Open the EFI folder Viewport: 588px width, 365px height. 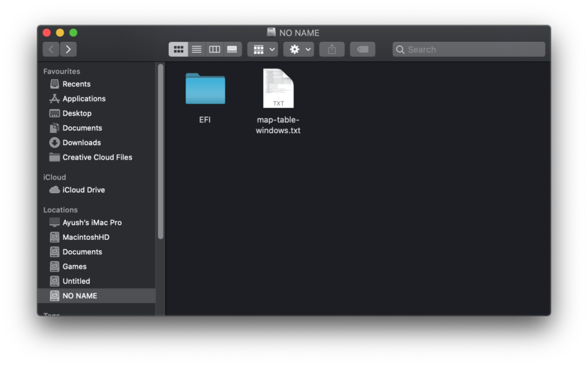205,89
